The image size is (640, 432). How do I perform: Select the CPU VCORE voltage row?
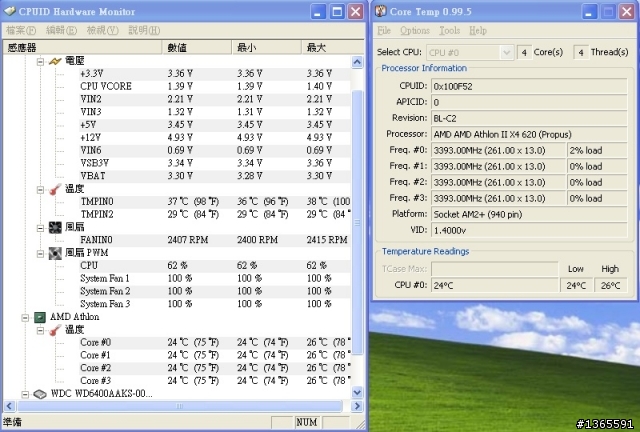[x=215, y=87]
